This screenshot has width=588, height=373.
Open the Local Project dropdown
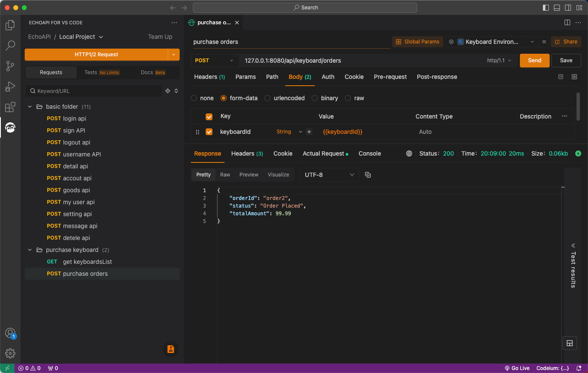point(81,37)
